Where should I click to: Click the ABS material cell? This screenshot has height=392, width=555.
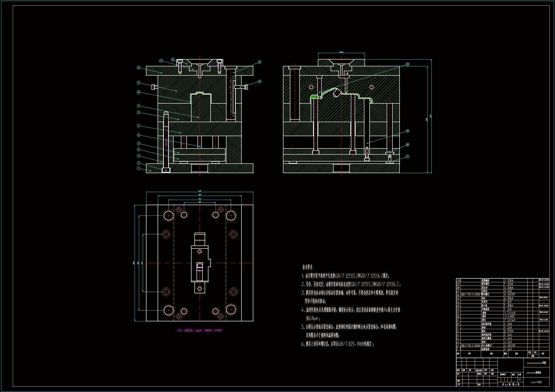pos(512,316)
